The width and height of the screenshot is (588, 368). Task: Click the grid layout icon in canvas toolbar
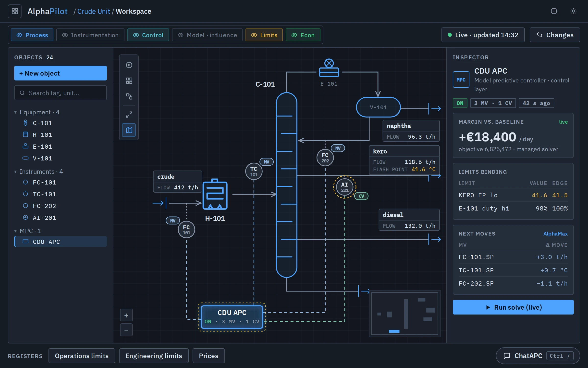click(129, 81)
